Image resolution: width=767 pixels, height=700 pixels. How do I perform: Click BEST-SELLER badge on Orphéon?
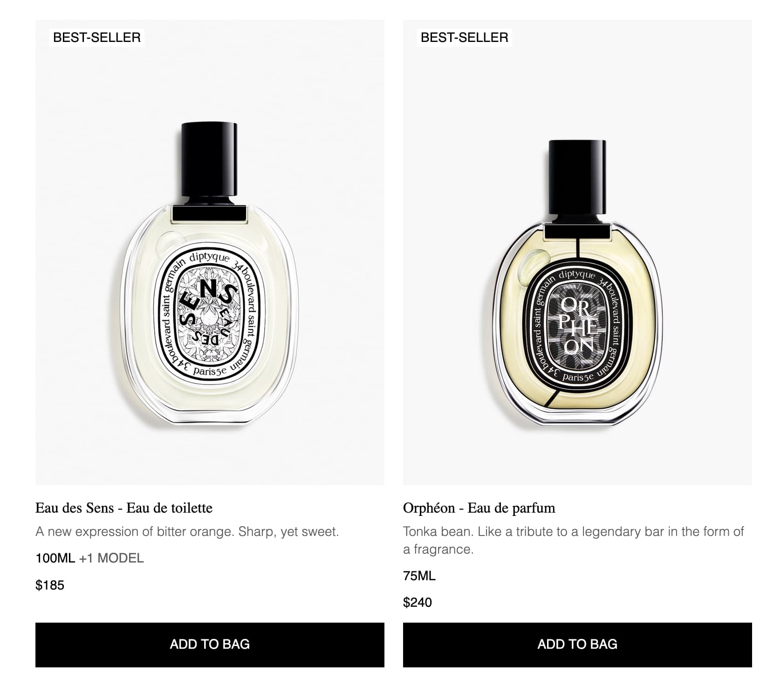(x=465, y=37)
